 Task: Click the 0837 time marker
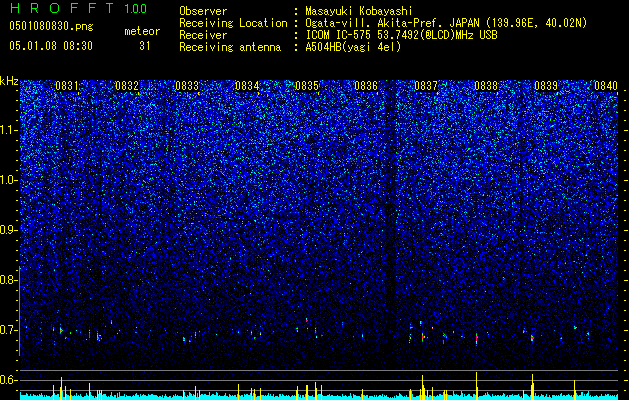pos(426,86)
